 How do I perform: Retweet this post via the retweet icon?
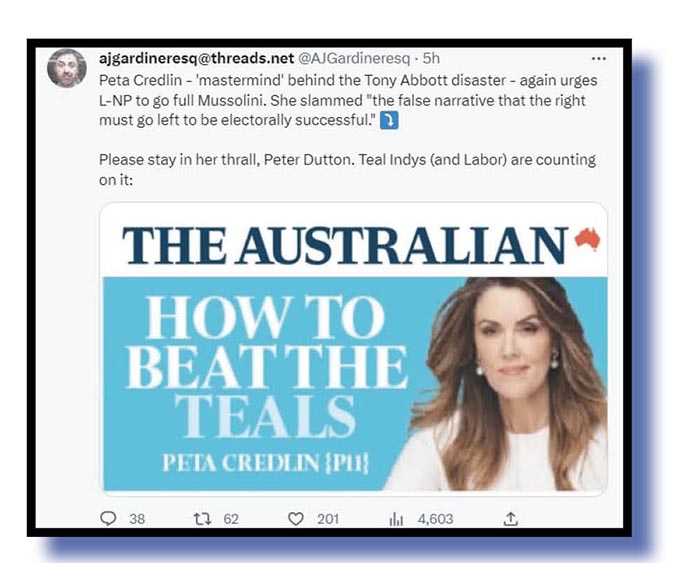pos(202,518)
